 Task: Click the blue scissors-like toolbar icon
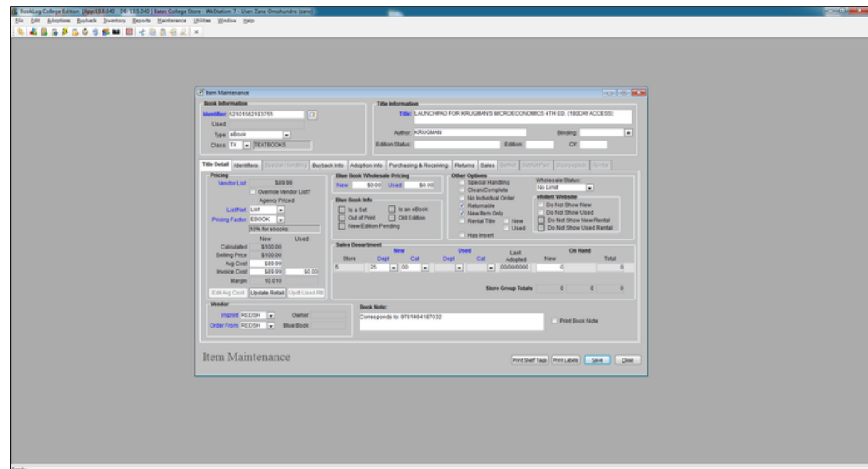pos(141,32)
